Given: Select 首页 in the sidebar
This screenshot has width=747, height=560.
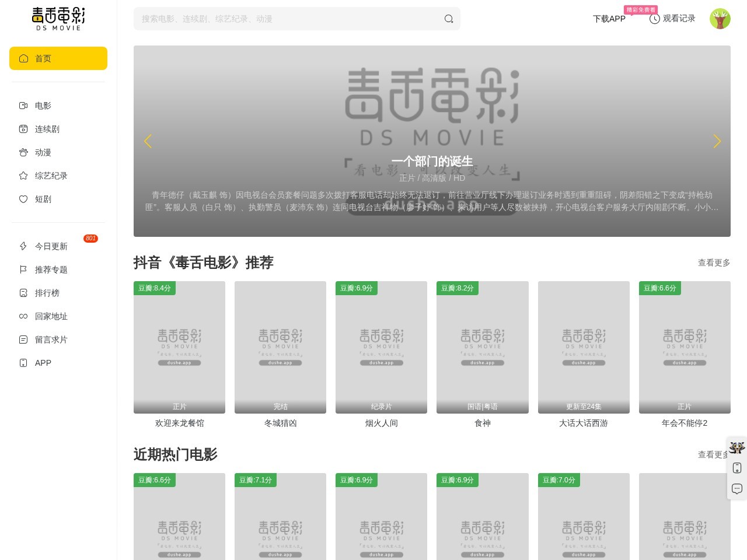Looking at the screenshot, I should (58, 58).
